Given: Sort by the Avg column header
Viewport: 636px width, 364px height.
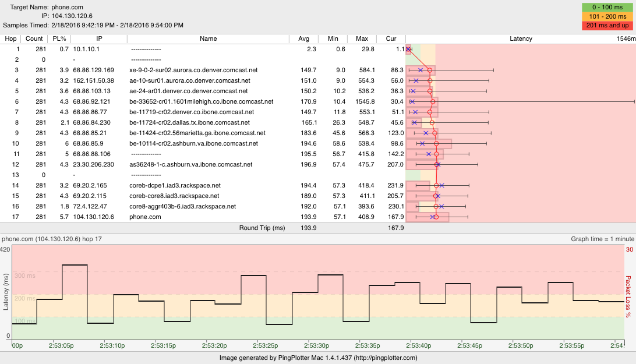Looking at the screenshot, I should coord(303,39).
